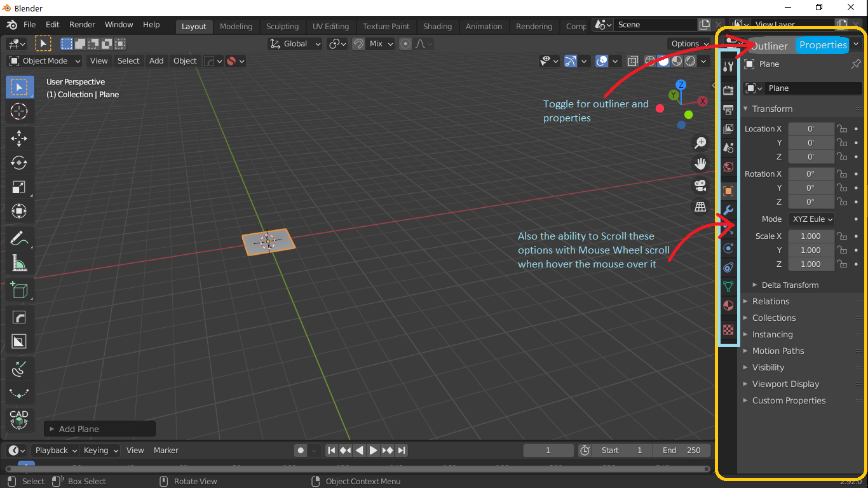Activate the Scale tool
Screen dimensions: 868x488
pyautogui.click(x=20, y=187)
